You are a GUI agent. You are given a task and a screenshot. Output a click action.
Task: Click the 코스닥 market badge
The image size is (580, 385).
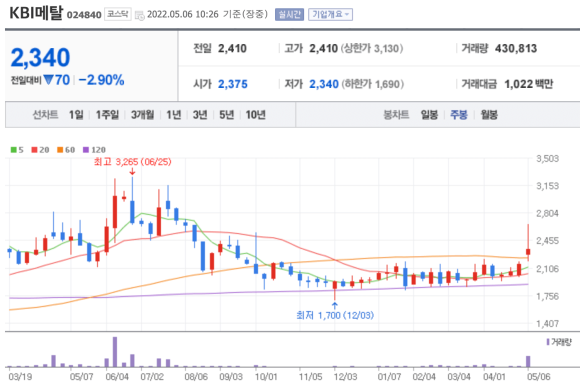point(118,14)
